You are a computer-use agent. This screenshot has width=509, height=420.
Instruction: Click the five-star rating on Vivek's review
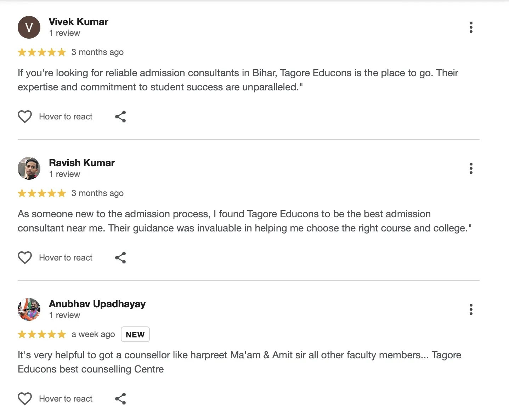click(42, 52)
